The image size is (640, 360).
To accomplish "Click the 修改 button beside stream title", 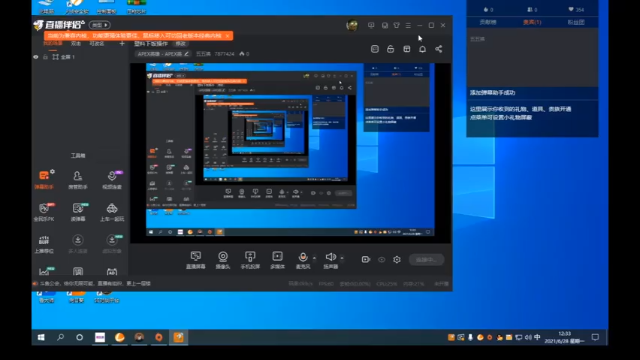I will (x=180, y=44).
